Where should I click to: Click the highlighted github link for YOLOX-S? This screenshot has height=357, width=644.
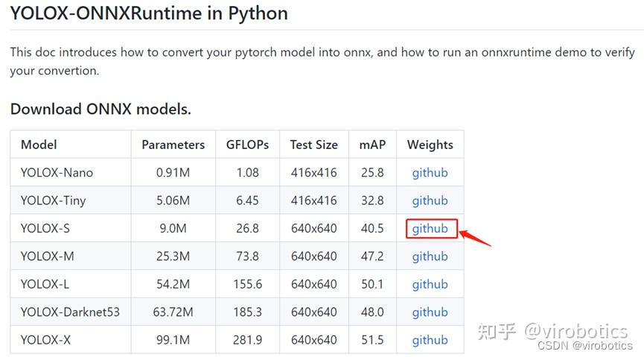click(430, 229)
